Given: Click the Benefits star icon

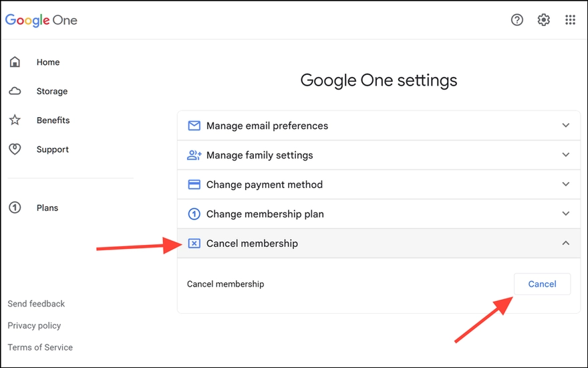Looking at the screenshot, I should [x=15, y=120].
